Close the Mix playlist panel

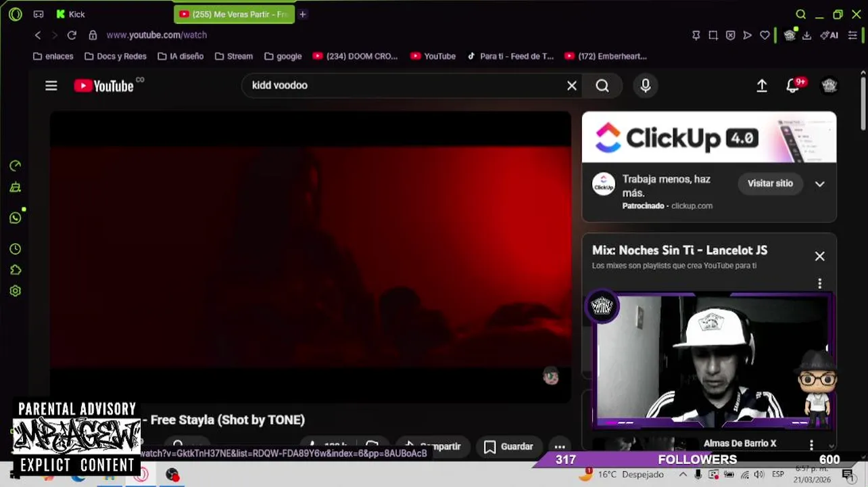click(x=819, y=256)
